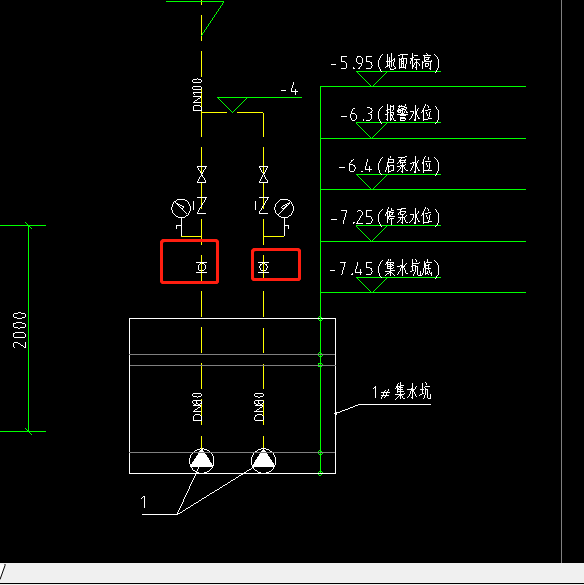Click the left pipe's gate valve symbol
The width and height of the screenshot is (584, 585).
(x=202, y=175)
